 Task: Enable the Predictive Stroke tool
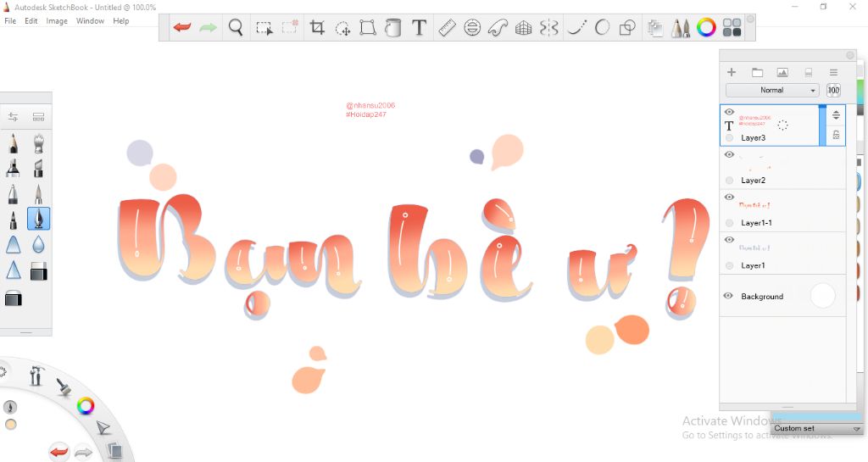point(603,27)
